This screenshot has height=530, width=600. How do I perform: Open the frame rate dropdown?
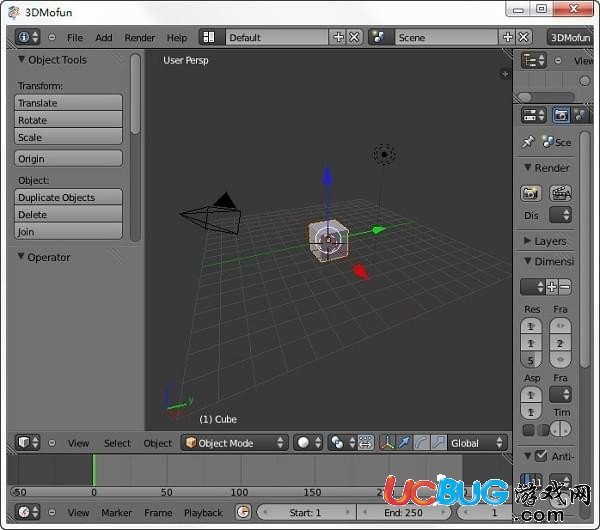tap(561, 394)
